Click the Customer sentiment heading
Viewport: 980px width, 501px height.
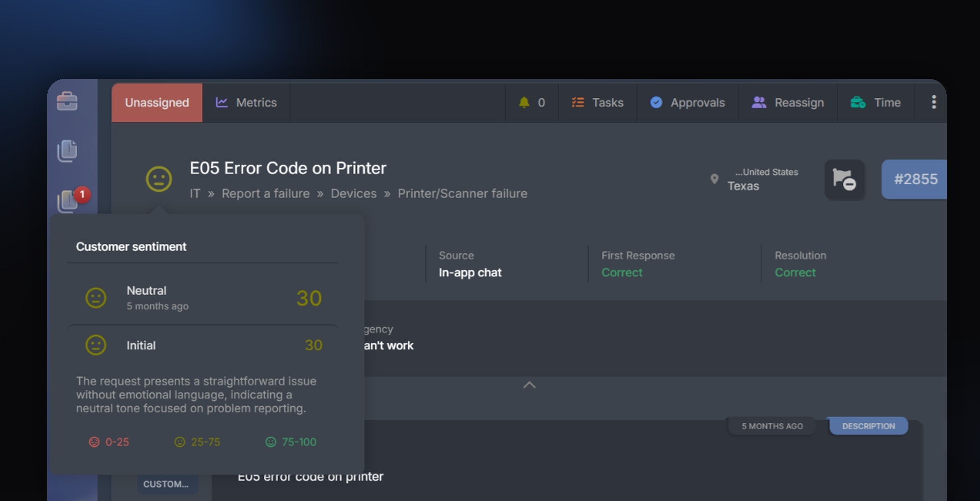coord(131,246)
